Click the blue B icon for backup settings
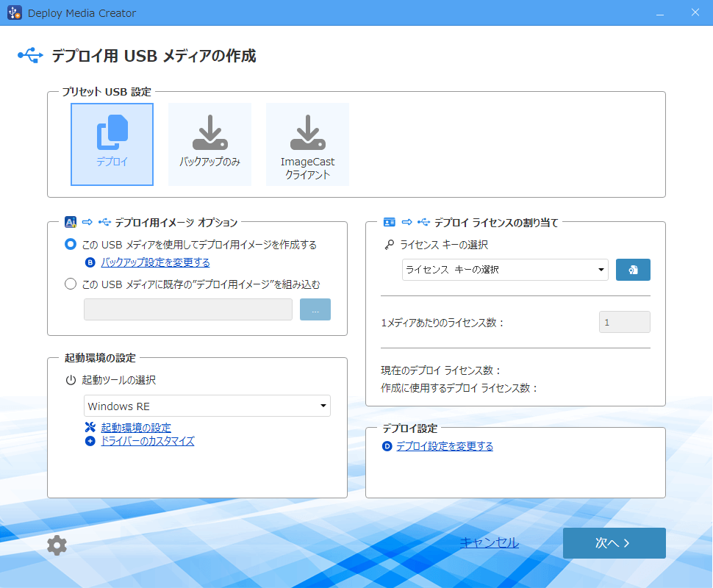Image resolution: width=713 pixels, height=588 pixels. point(90,262)
